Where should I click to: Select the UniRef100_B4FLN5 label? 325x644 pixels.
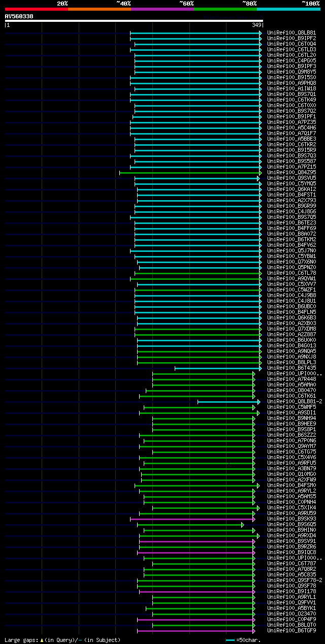click(x=291, y=312)
